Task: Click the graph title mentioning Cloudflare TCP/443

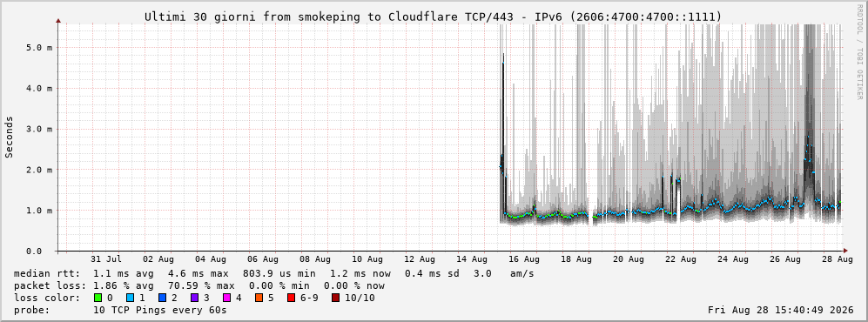Action: point(434,17)
